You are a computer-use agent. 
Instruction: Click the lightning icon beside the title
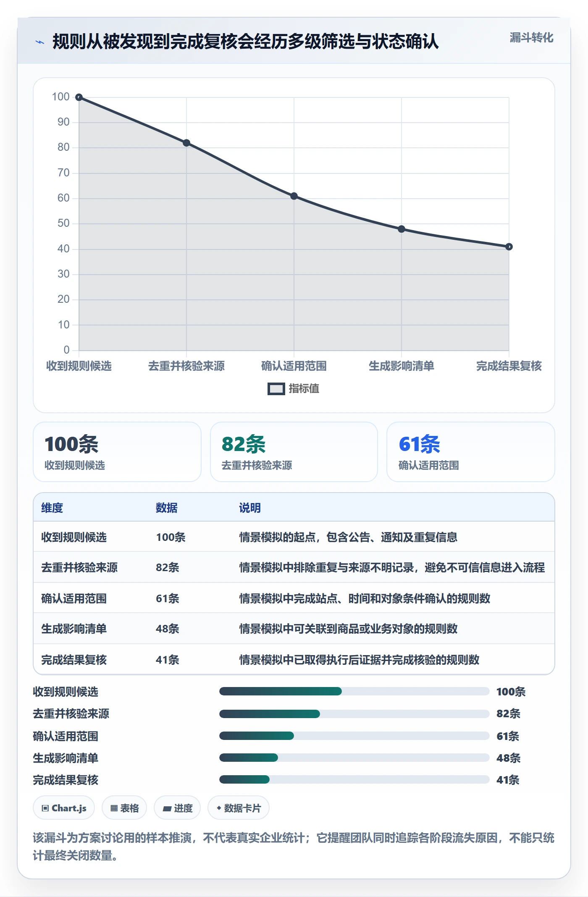coord(40,42)
